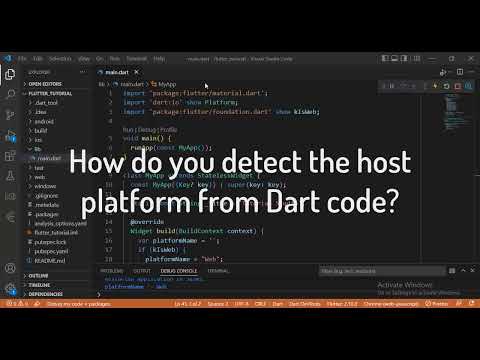
Task: Open the View menu
Action: coord(84,59)
